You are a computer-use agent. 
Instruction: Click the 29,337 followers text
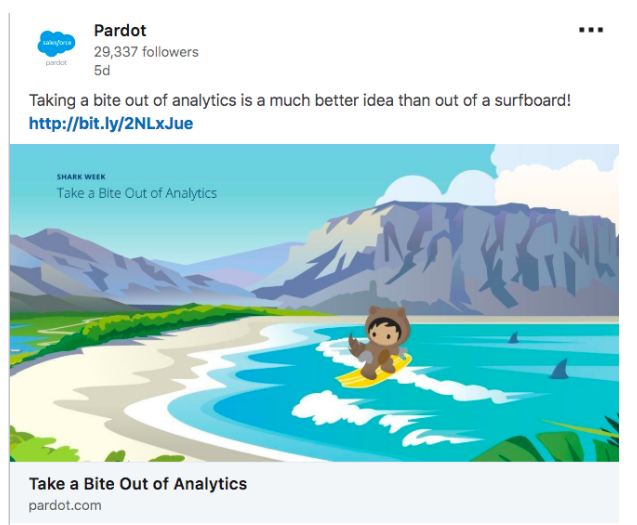coord(146,52)
